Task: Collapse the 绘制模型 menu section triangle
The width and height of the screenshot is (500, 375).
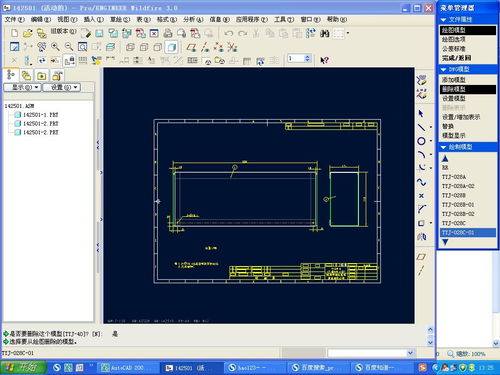Action: (x=443, y=147)
